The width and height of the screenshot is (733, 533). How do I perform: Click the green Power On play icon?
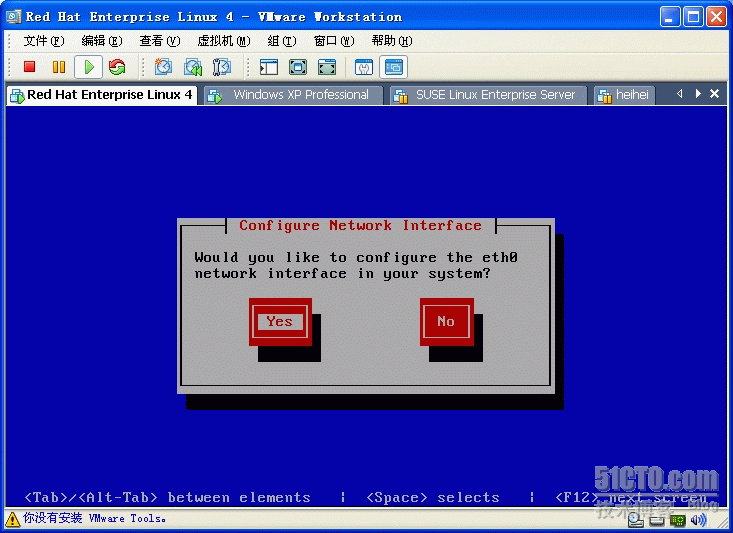89,67
